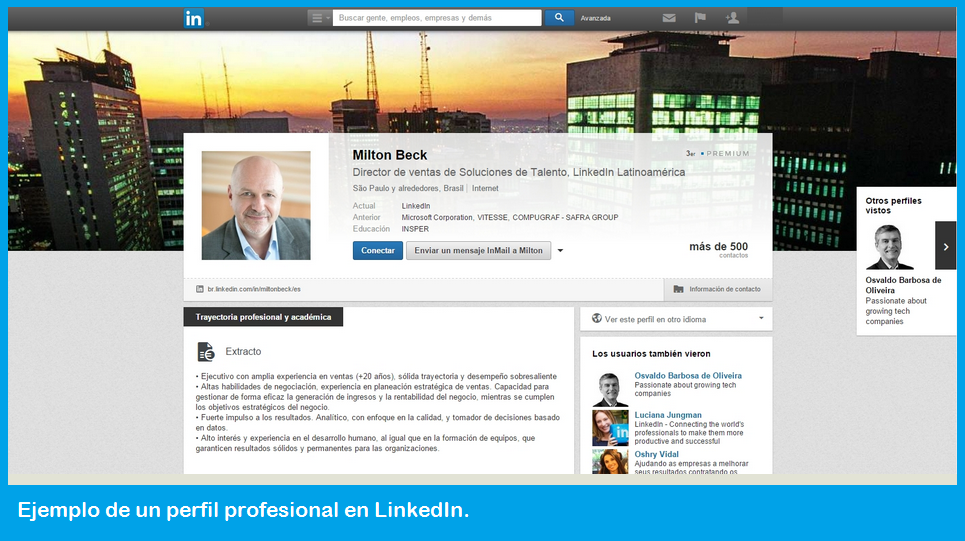Click the add connections person icon
This screenshot has width=965, height=541.
tap(732, 18)
